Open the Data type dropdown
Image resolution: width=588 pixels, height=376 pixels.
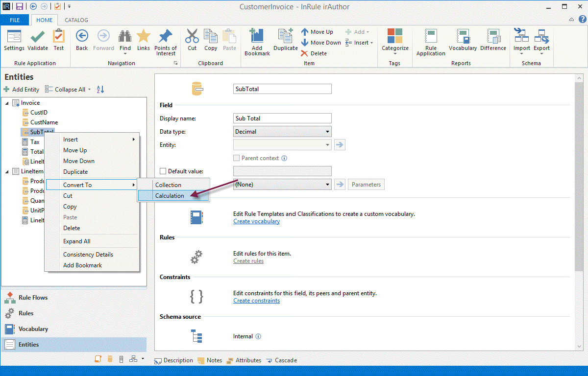click(x=282, y=132)
